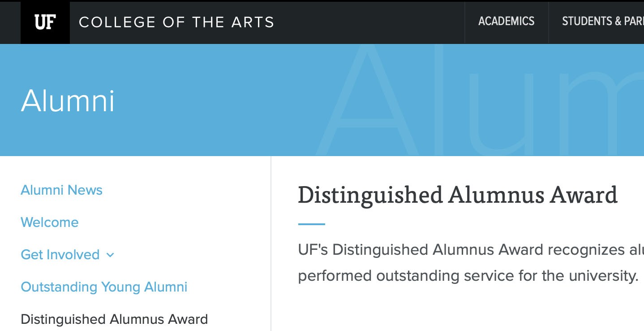
Task: Go to Alumni News in sidebar
Action: [61, 190]
